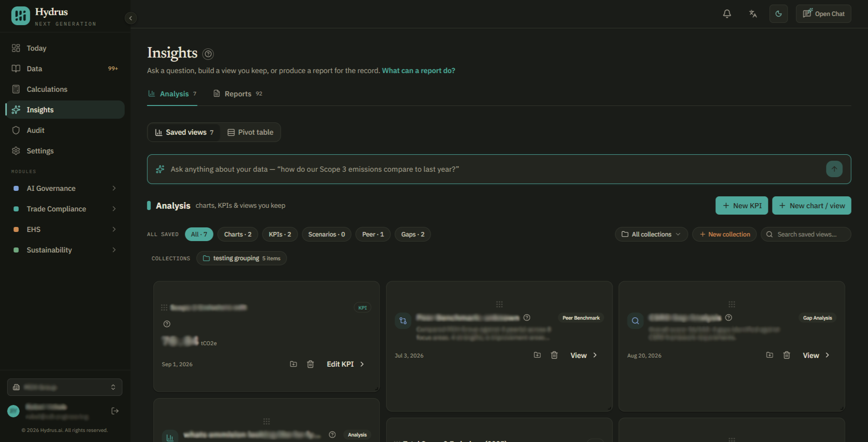The image size is (868, 442).
Task: Click the Hydrus logo icon
Action: coord(21,16)
